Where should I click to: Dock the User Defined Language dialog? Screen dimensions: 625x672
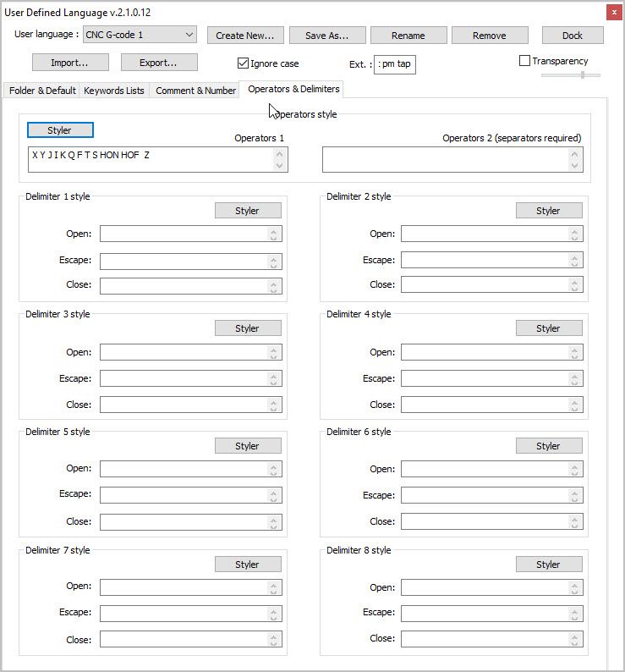tap(573, 36)
